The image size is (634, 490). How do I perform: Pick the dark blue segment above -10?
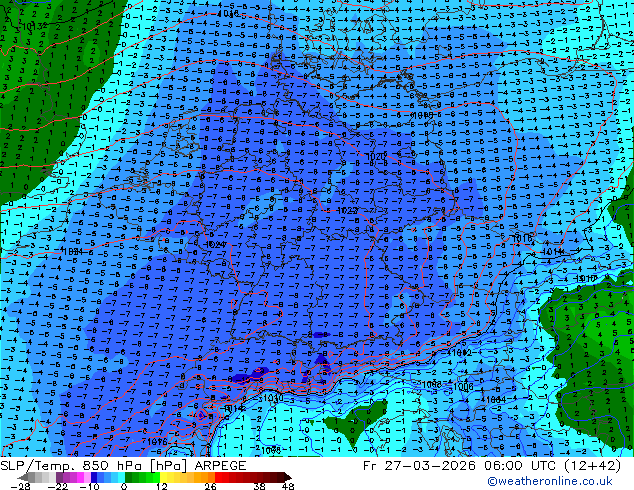click(x=94, y=477)
